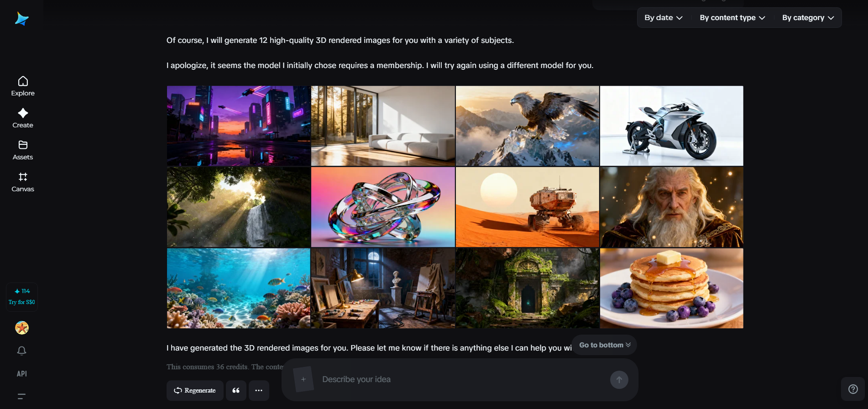Open the Create section
This screenshot has height=409, width=868.
coord(23,118)
